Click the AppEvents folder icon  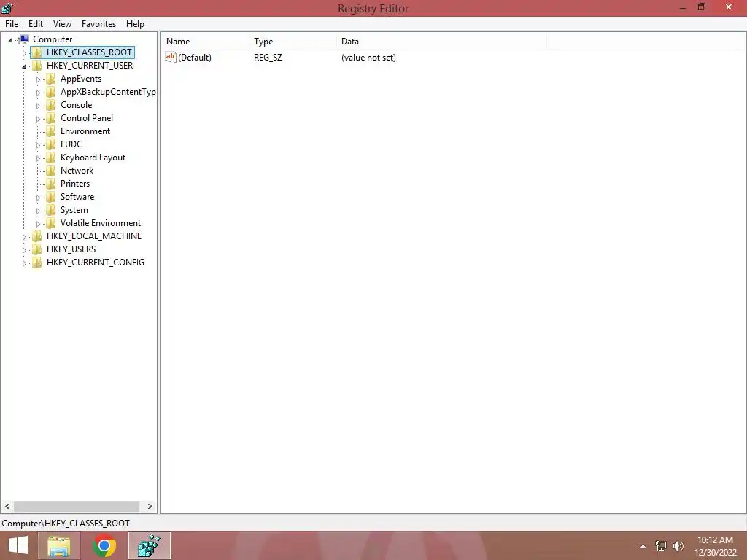[51, 79]
